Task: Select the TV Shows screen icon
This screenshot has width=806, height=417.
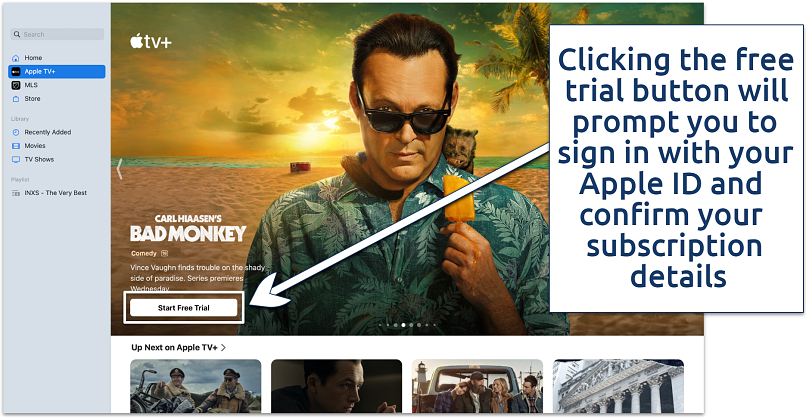Action: tap(15, 159)
